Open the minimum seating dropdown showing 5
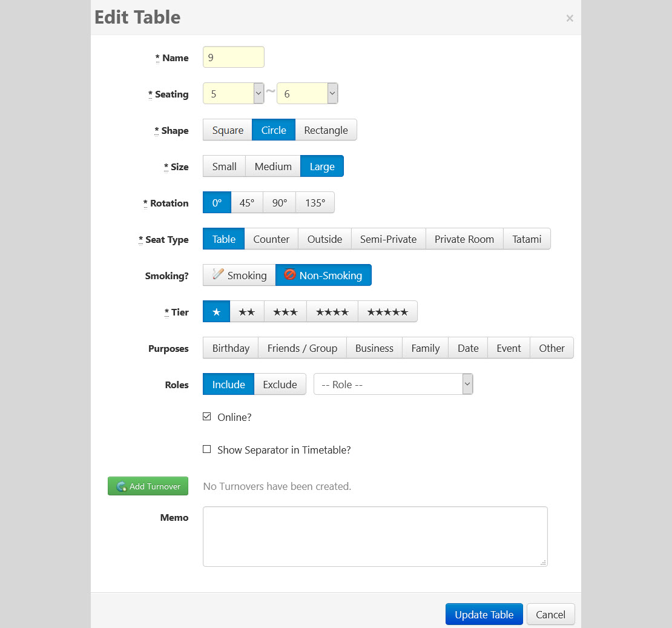 (234, 93)
